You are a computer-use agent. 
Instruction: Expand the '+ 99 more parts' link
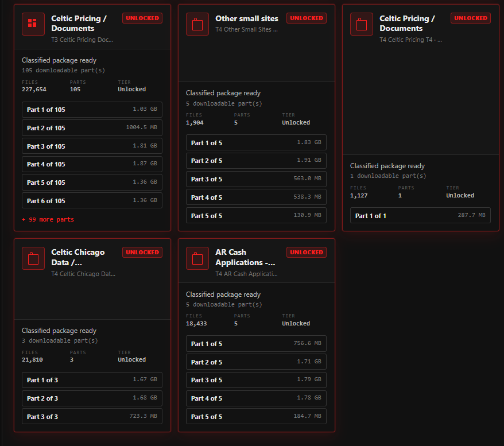(x=48, y=219)
